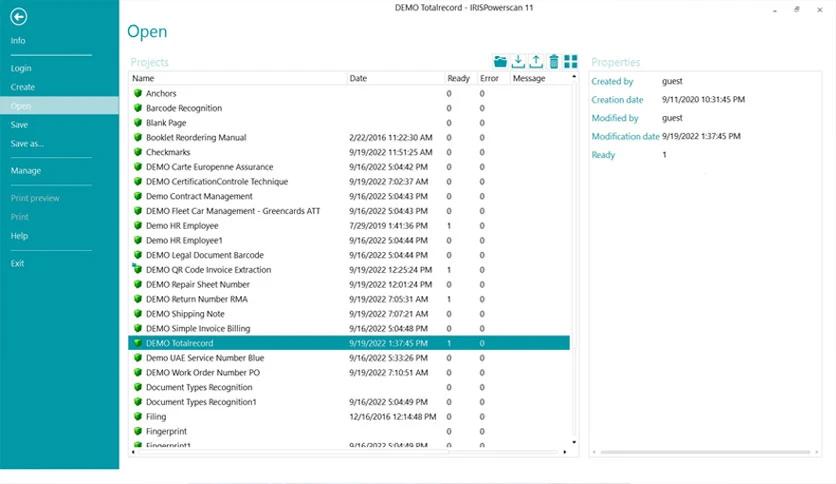Click the icon beside Barcode Recognition
Image resolution: width=836 pixels, height=484 pixels.
coord(138,108)
